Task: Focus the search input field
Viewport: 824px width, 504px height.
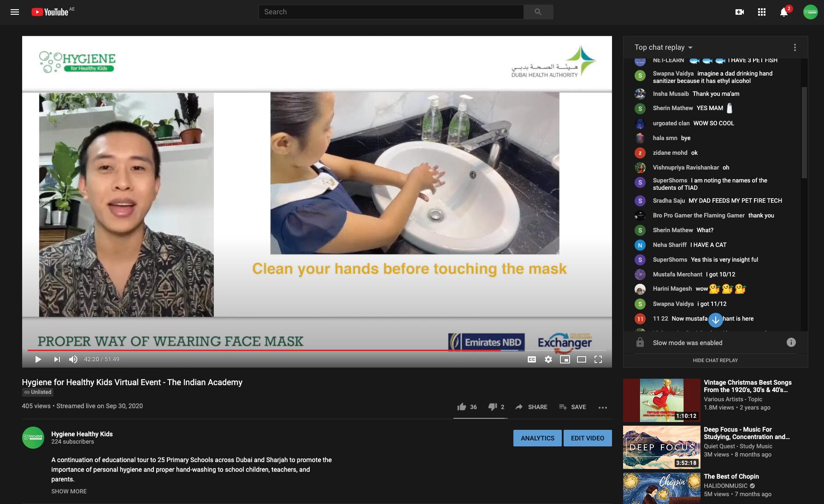Action: [391, 12]
